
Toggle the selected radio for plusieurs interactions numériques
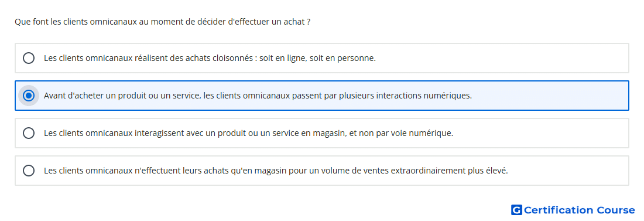[x=29, y=96]
